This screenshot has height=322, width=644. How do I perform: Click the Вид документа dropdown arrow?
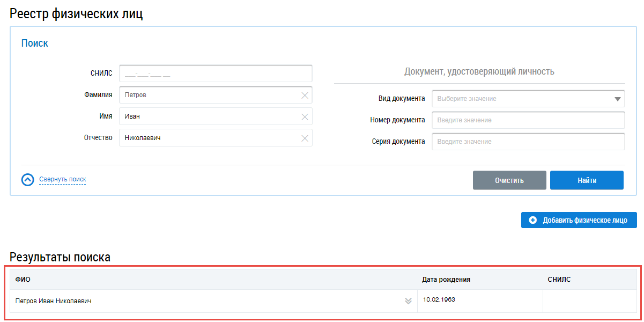pos(618,99)
